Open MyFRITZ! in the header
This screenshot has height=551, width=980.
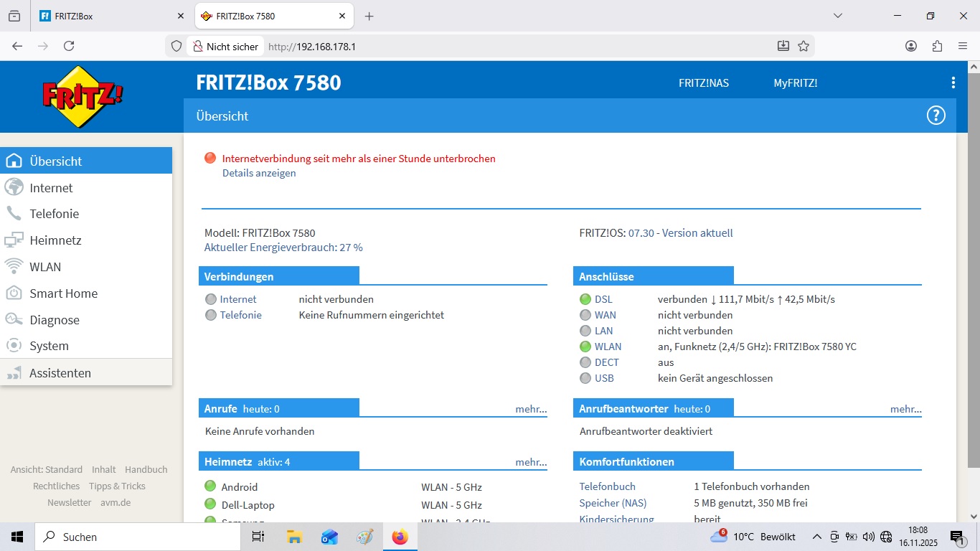(x=796, y=83)
